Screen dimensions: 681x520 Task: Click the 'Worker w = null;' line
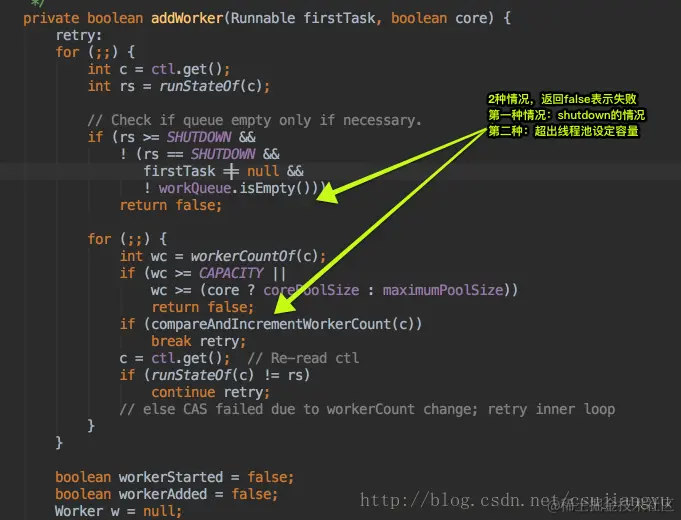(x=119, y=511)
